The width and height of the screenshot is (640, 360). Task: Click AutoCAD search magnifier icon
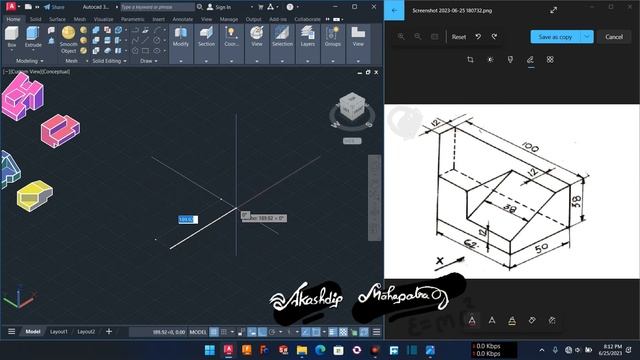200,7
